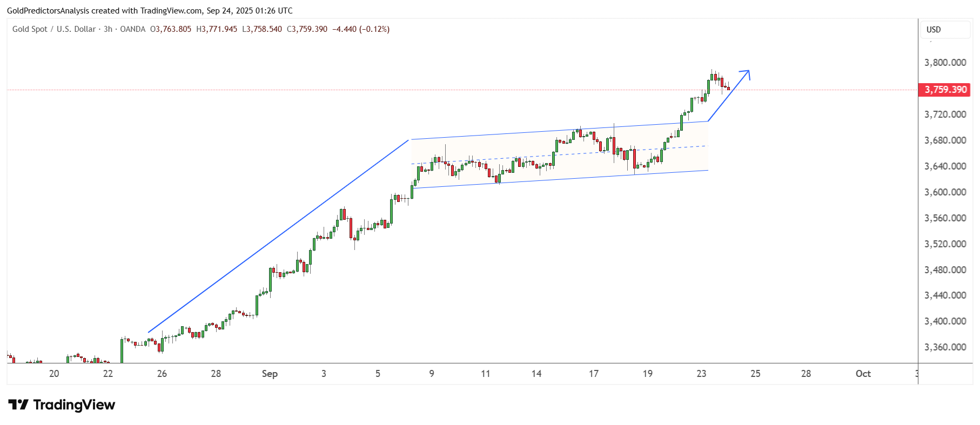
Task: Select the dashed channel midline
Action: coord(559,154)
